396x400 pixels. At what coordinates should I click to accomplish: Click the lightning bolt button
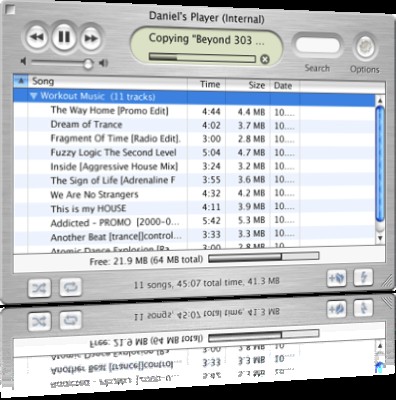pos(363,277)
